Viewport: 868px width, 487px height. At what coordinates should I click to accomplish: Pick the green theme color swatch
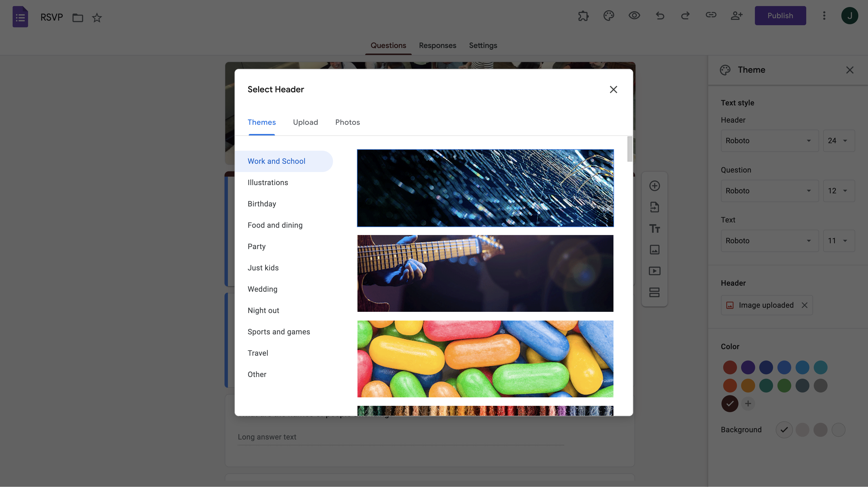click(x=784, y=385)
